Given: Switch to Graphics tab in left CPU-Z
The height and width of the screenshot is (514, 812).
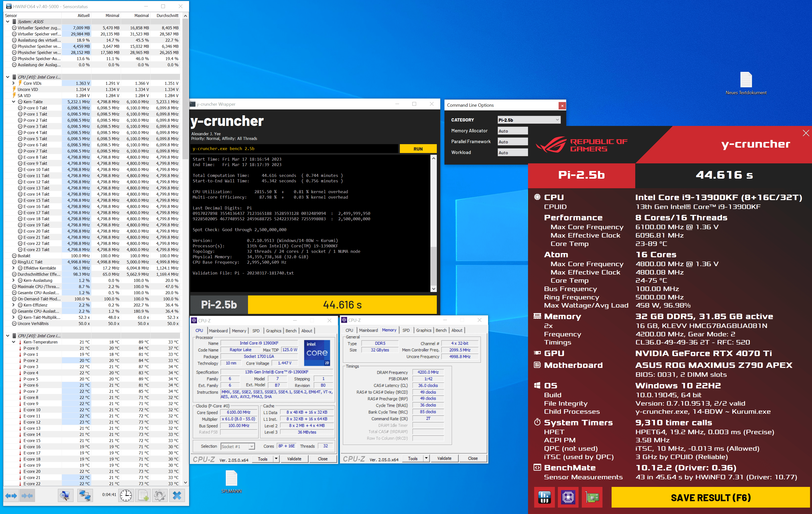Looking at the screenshot, I should [273, 331].
